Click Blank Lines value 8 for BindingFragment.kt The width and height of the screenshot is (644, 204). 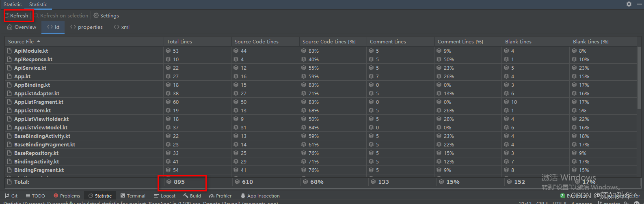pyautogui.click(x=512, y=170)
